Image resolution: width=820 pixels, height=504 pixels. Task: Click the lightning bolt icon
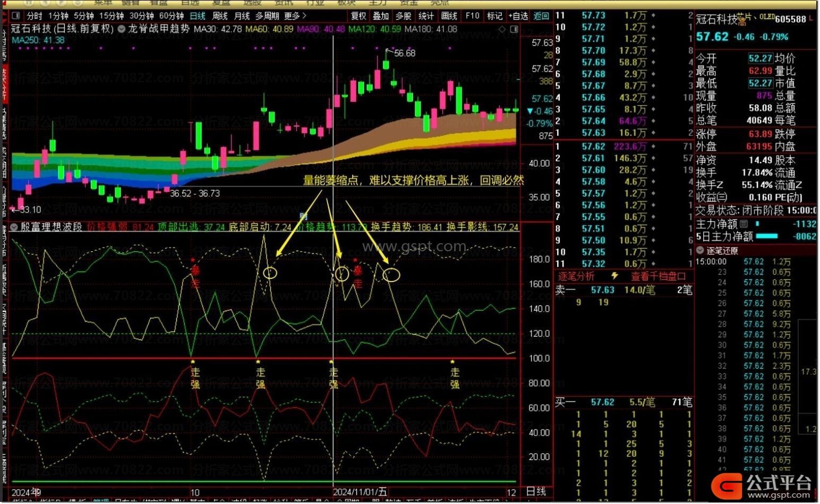pos(614,276)
